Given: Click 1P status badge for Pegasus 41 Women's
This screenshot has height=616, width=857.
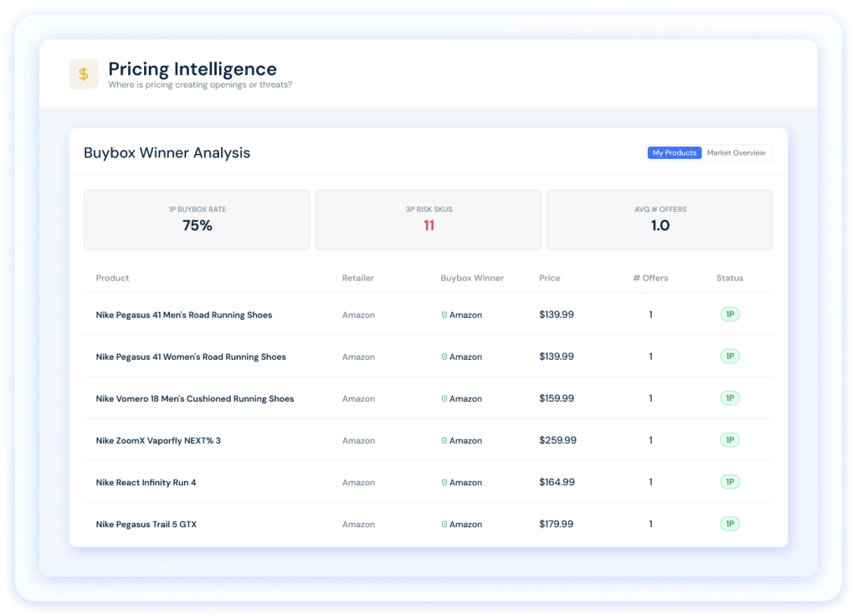Looking at the screenshot, I should coord(730,357).
